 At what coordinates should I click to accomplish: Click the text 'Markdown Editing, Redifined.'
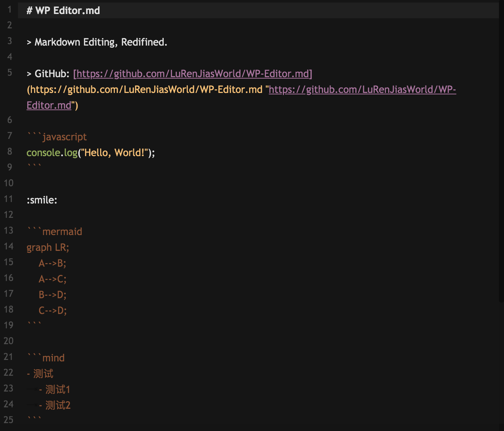pos(101,42)
